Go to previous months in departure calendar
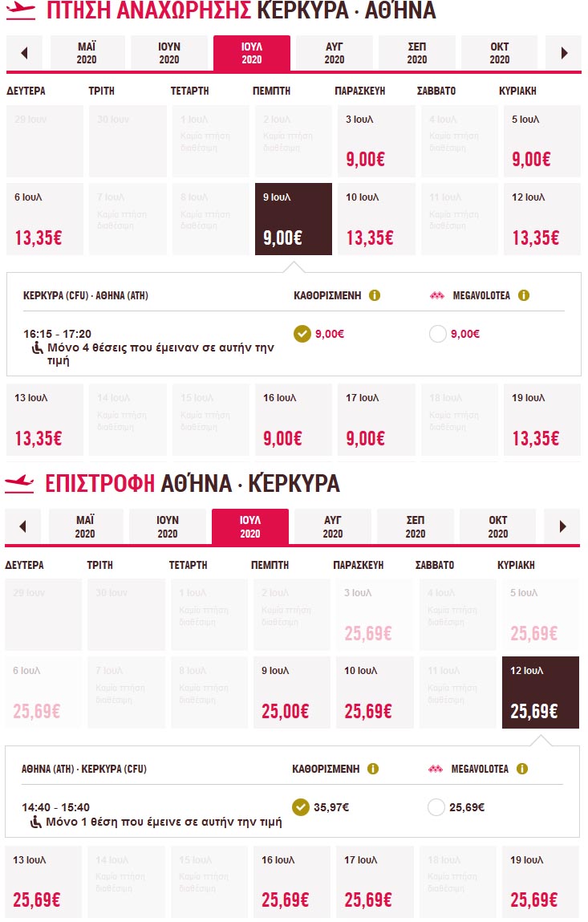This screenshot has width=588, height=922. [x=25, y=54]
